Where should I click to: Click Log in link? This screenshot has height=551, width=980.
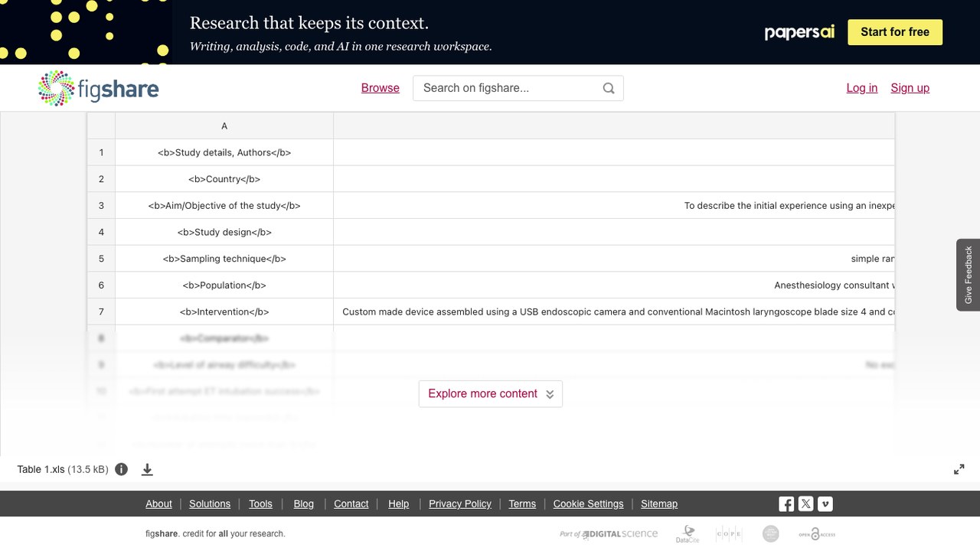point(862,88)
